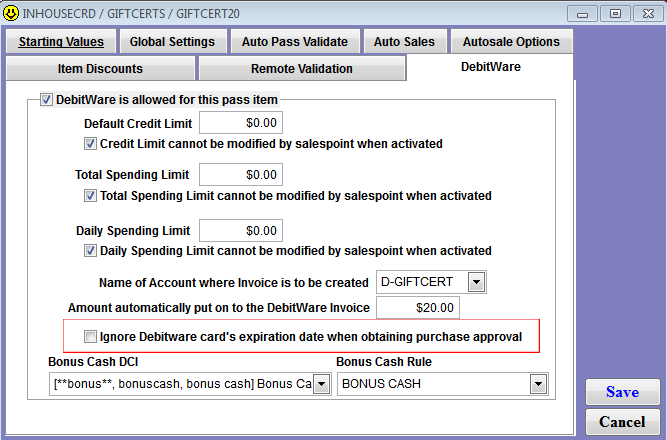Click the 'Bonus Cash Rule' label
The width and height of the screenshot is (667, 440).
(384, 362)
